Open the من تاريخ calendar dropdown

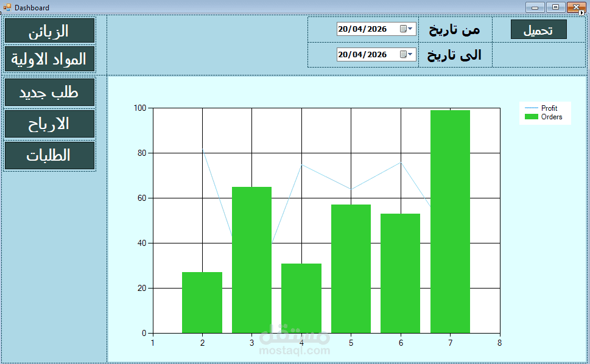(x=406, y=29)
